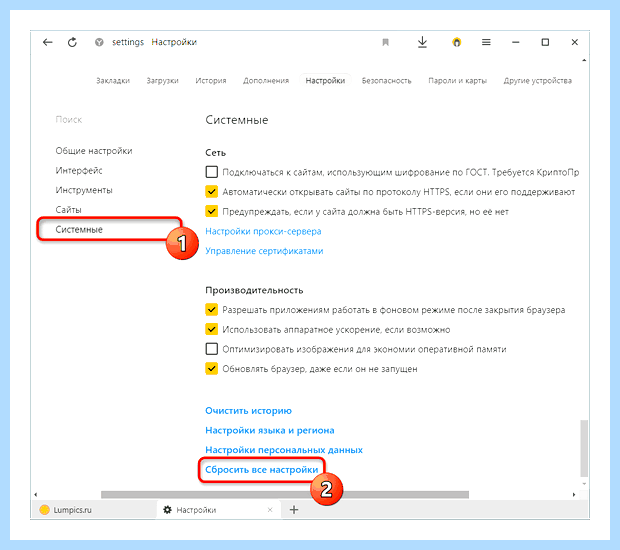
Task: Open the Другие устройства tab
Action: pyautogui.click(x=538, y=81)
